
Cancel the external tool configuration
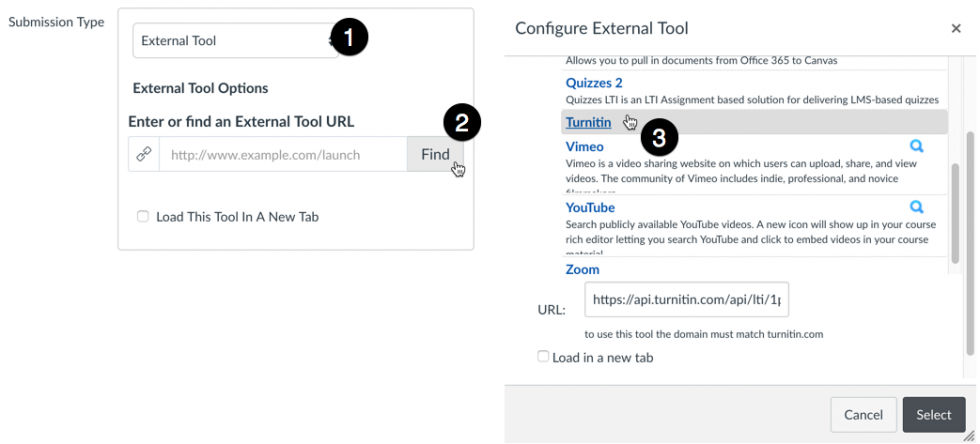863,414
